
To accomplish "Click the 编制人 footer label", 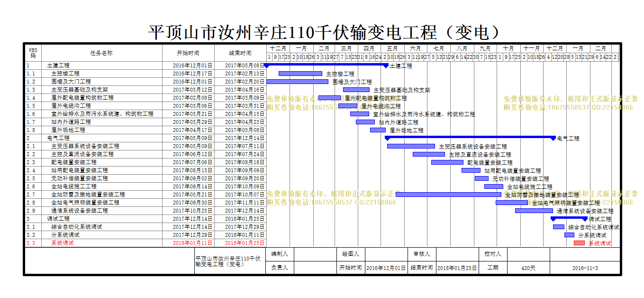I will [280, 254].
